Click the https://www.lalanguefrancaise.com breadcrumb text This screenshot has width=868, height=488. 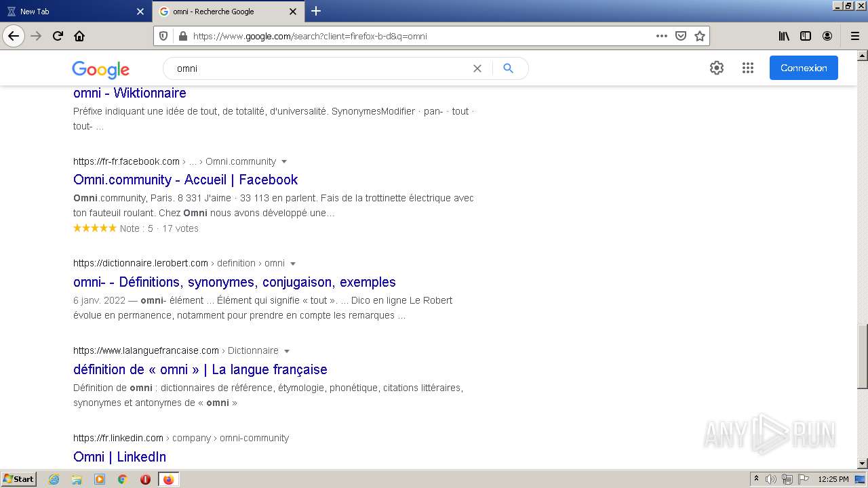(x=146, y=350)
